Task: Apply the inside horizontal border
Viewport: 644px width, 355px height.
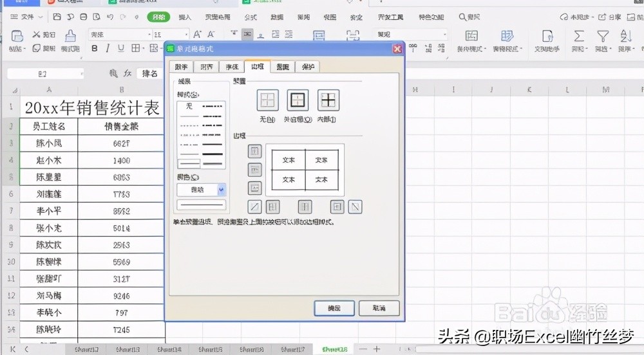Action: tap(254, 169)
